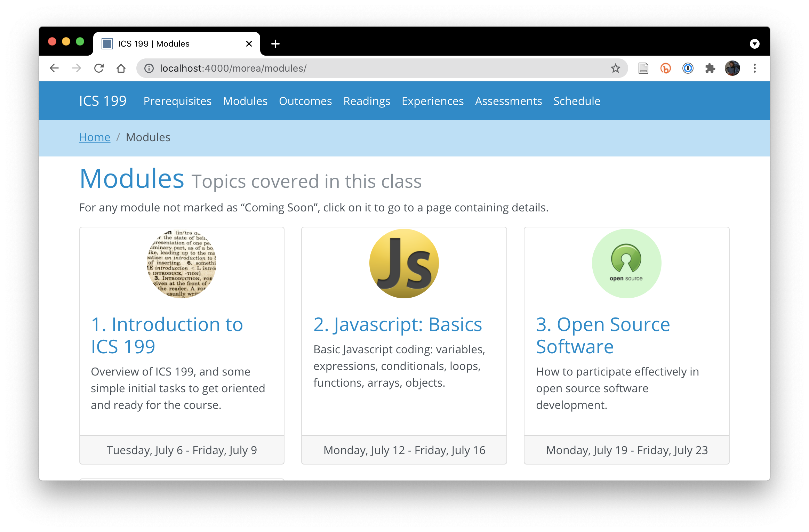
Task: Close the ICS 199 Modules tab
Action: [x=249, y=44]
